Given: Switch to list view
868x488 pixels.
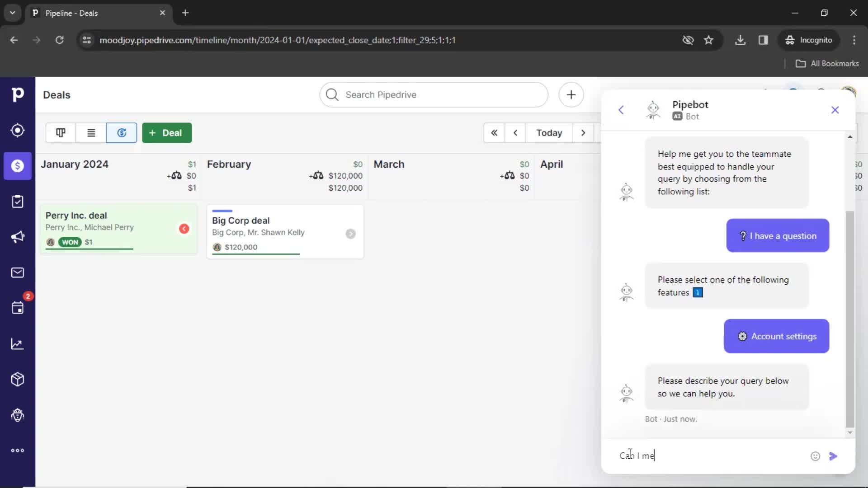Looking at the screenshot, I should point(91,133).
